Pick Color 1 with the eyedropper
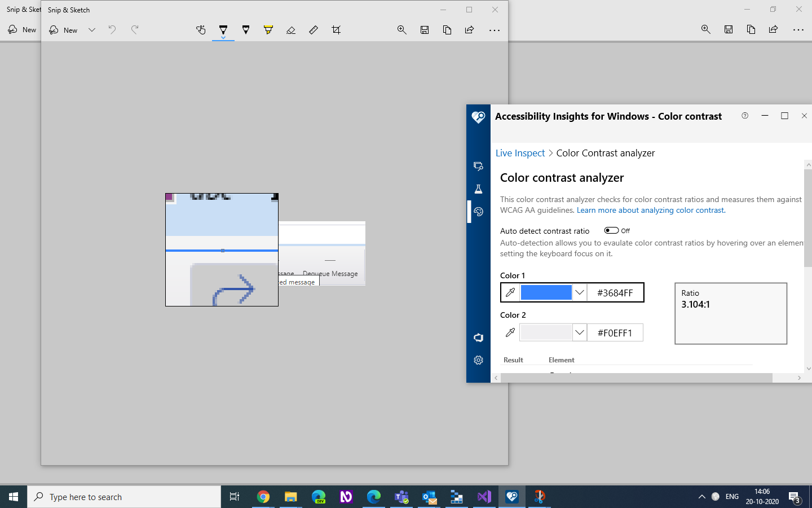The width and height of the screenshot is (812, 508). pos(510,292)
